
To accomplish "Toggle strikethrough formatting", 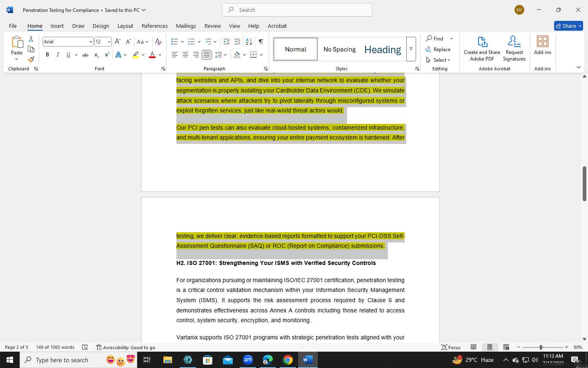I will tap(85, 55).
